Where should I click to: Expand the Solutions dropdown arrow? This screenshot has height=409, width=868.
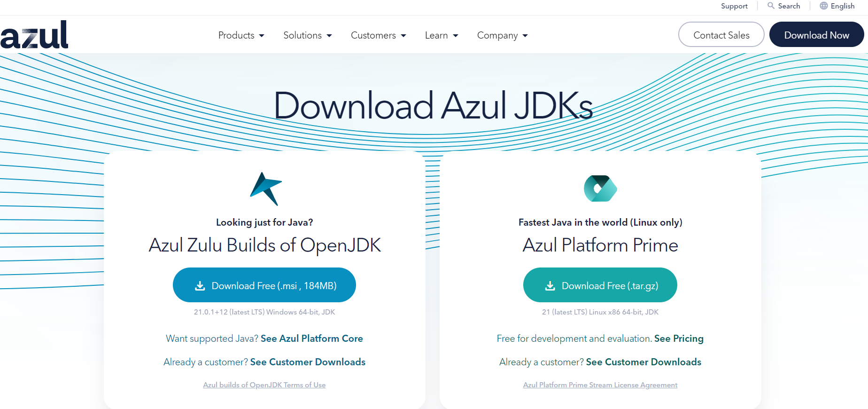point(329,36)
